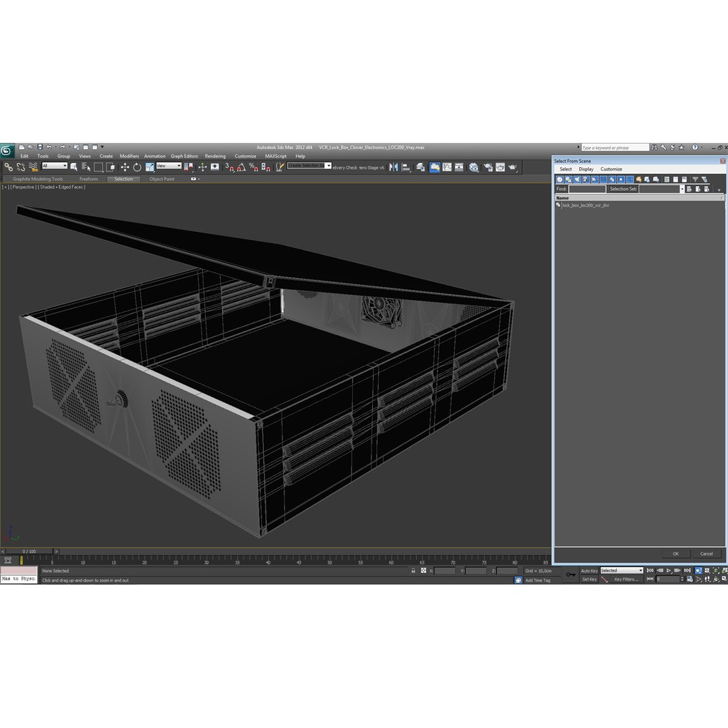
Task: Click OK in Select From Scene dialog
Action: tap(675, 553)
